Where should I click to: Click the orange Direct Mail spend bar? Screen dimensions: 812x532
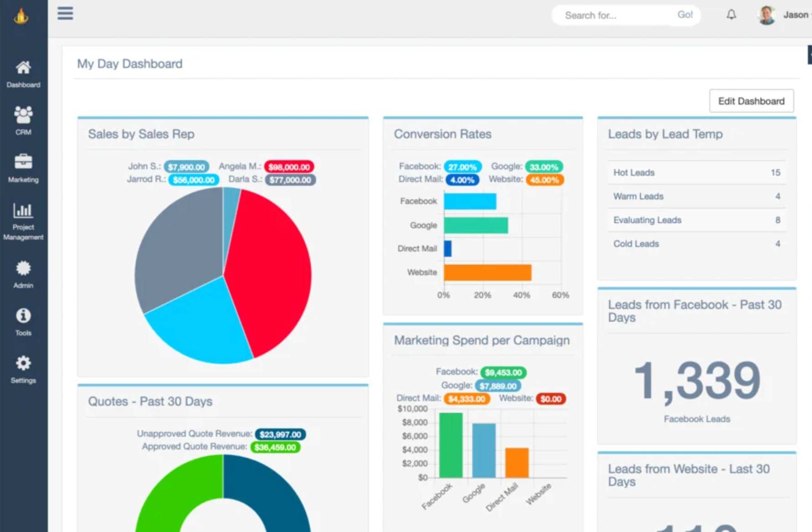click(x=517, y=463)
